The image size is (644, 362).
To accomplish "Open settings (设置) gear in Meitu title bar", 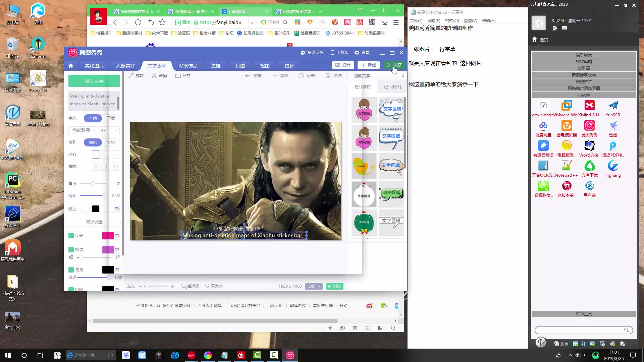I will (x=362, y=53).
